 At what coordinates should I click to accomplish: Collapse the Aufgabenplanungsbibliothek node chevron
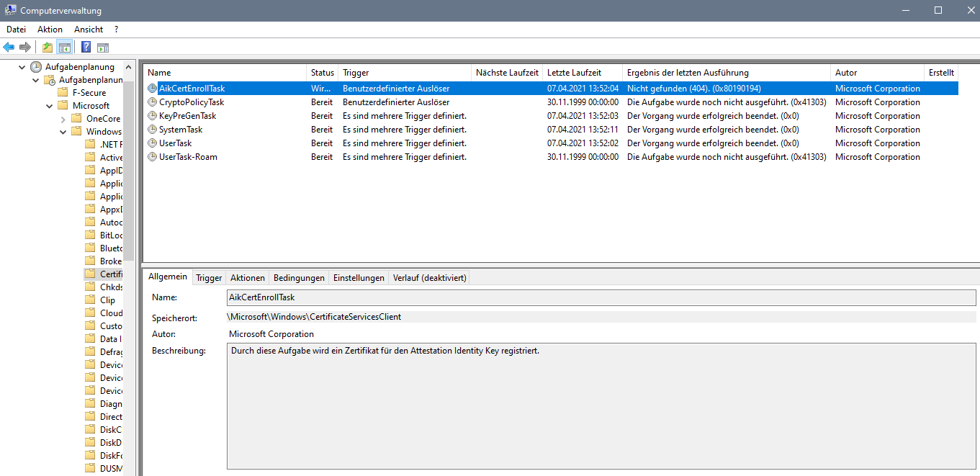(x=36, y=80)
